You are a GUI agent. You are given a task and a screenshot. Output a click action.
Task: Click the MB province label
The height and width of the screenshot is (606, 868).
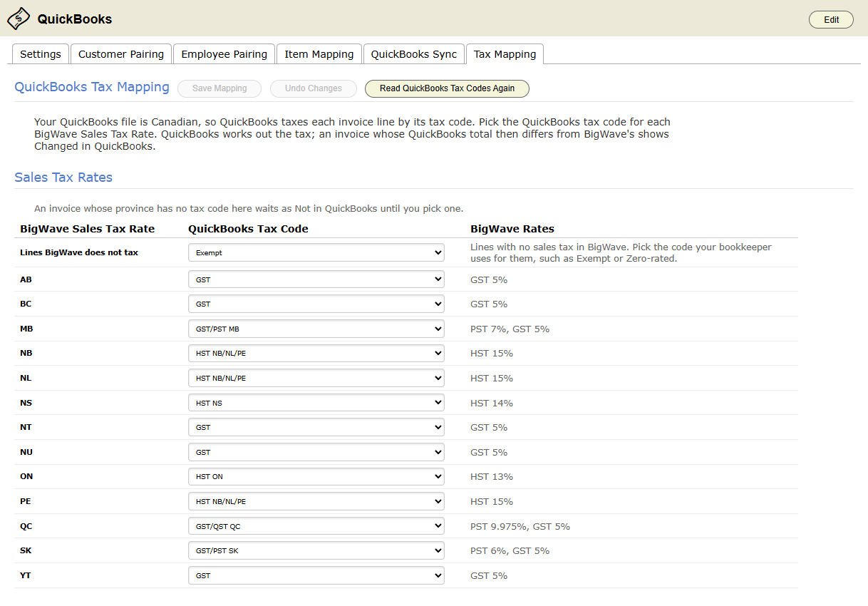[26, 329]
